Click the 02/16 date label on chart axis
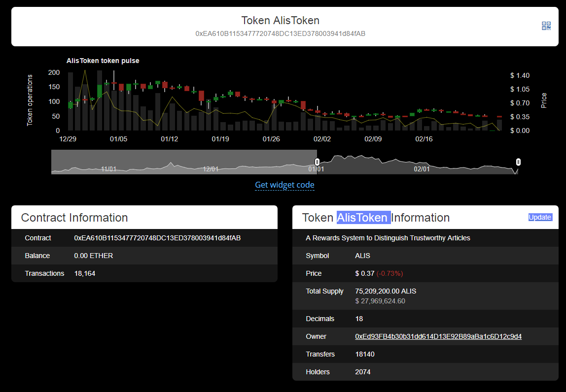Image resolution: width=566 pixels, height=392 pixels. [x=424, y=139]
